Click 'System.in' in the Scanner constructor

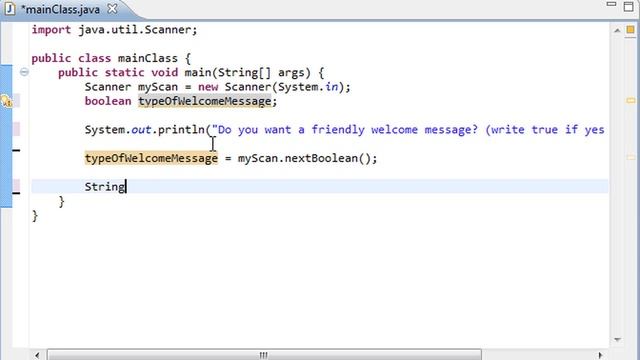tap(308, 87)
